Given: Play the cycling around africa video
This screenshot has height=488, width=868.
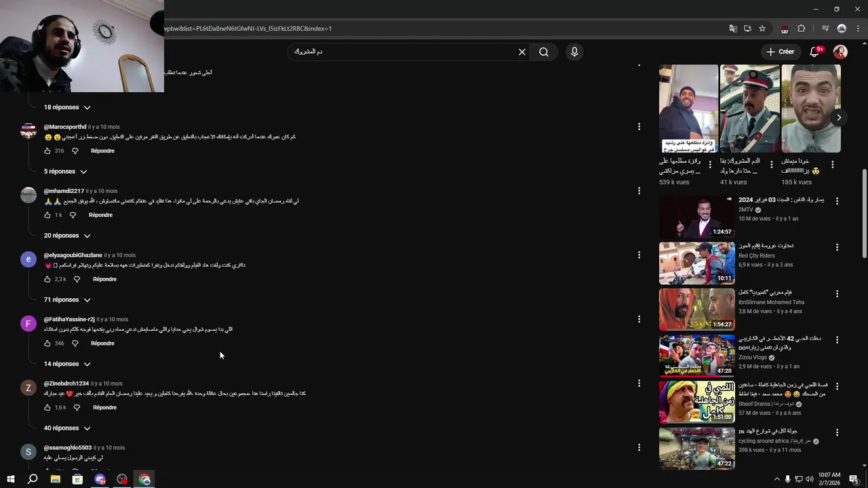Looking at the screenshot, I should coord(697,448).
